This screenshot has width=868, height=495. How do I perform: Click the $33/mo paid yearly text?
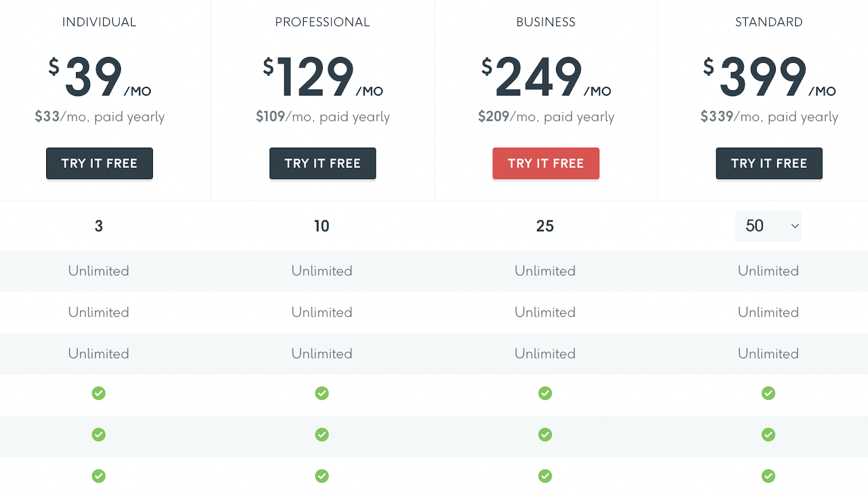pos(100,117)
